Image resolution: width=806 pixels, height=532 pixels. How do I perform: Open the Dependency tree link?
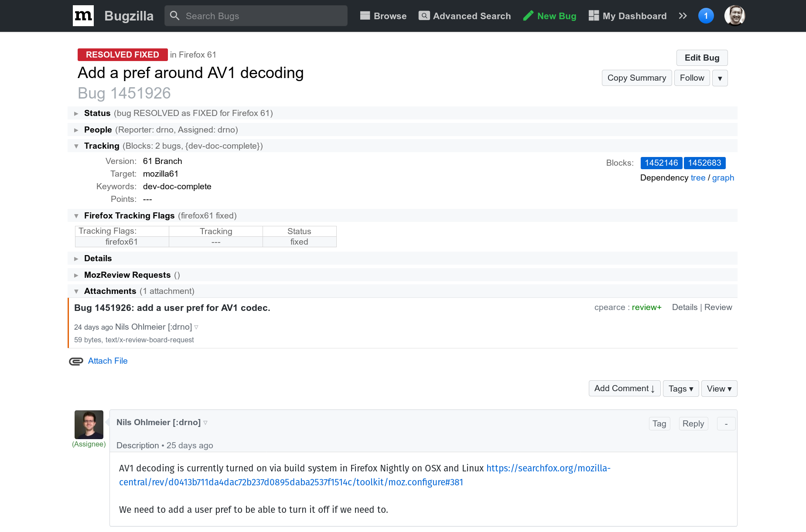point(698,177)
